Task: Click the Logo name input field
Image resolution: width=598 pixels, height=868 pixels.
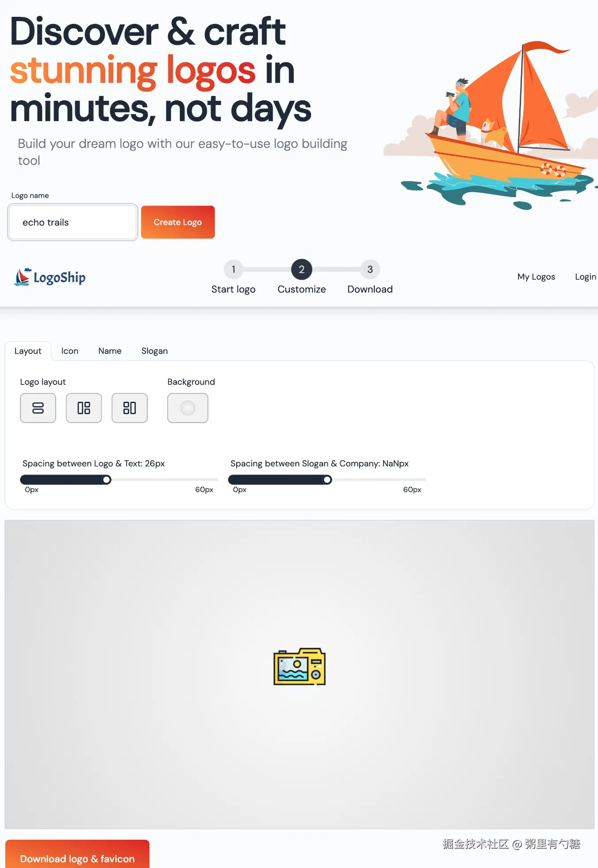Action: click(x=73, y=222)
